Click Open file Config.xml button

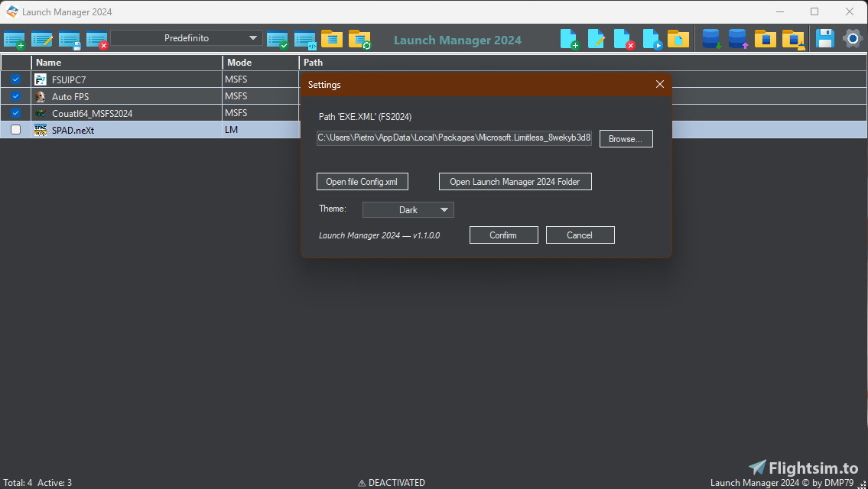[x=362, y=181]
